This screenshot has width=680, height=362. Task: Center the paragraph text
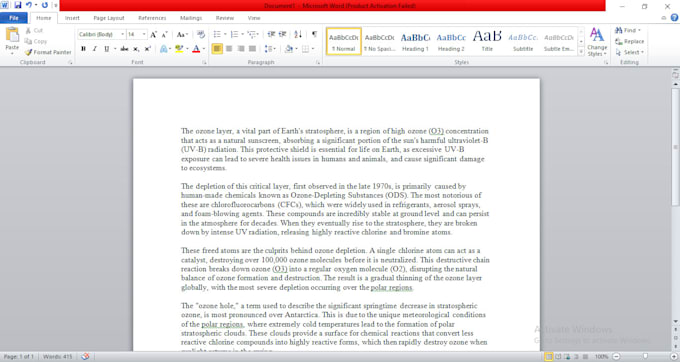coord(229,49)
